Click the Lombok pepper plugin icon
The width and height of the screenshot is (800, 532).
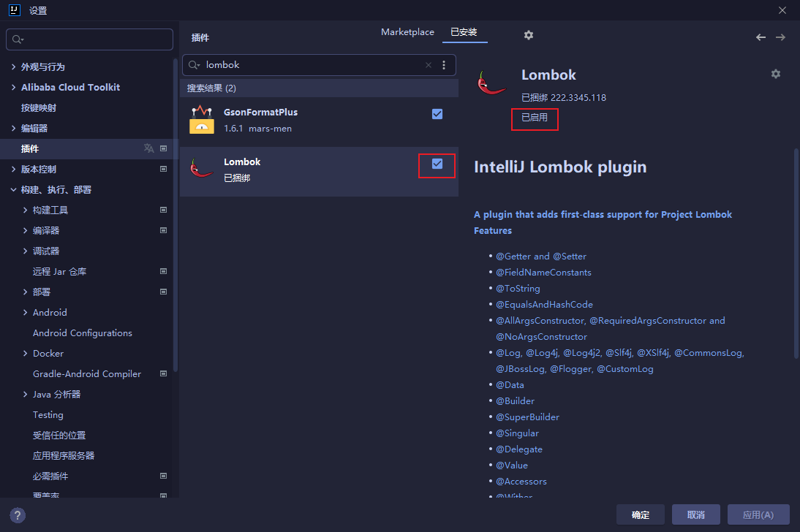click(x=491, y=82)
